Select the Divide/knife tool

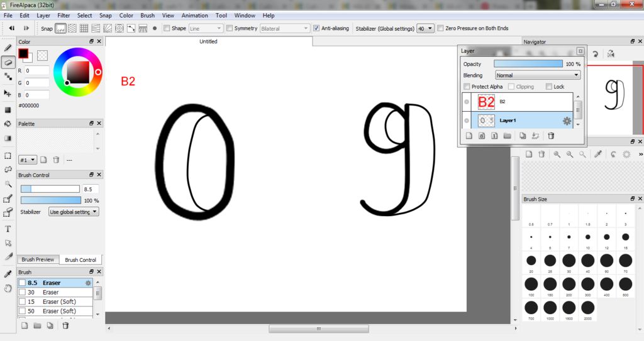coord(8,257)
